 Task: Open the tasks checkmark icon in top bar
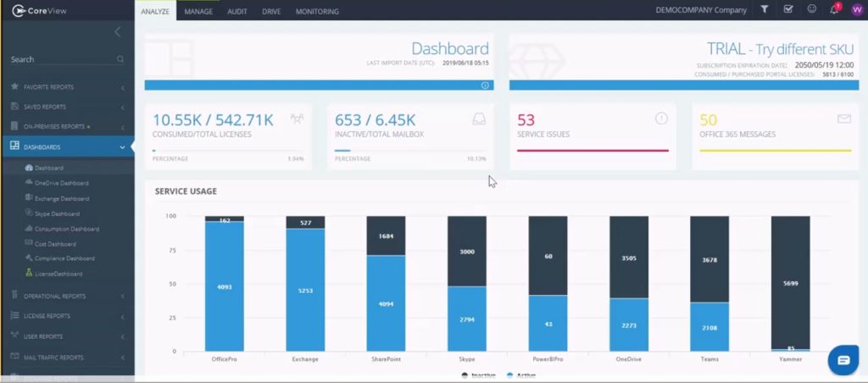(x=788, y=9)
